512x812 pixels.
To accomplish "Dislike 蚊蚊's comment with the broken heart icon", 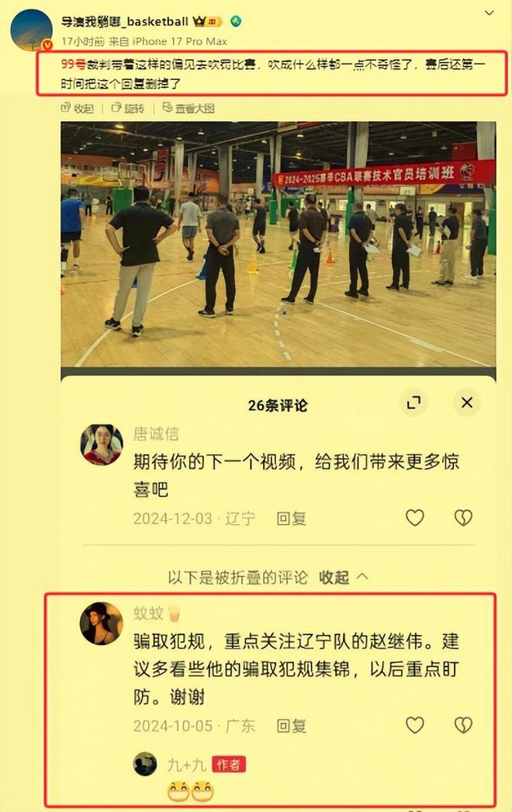I will pyautogui.click(x=463, y=725).
